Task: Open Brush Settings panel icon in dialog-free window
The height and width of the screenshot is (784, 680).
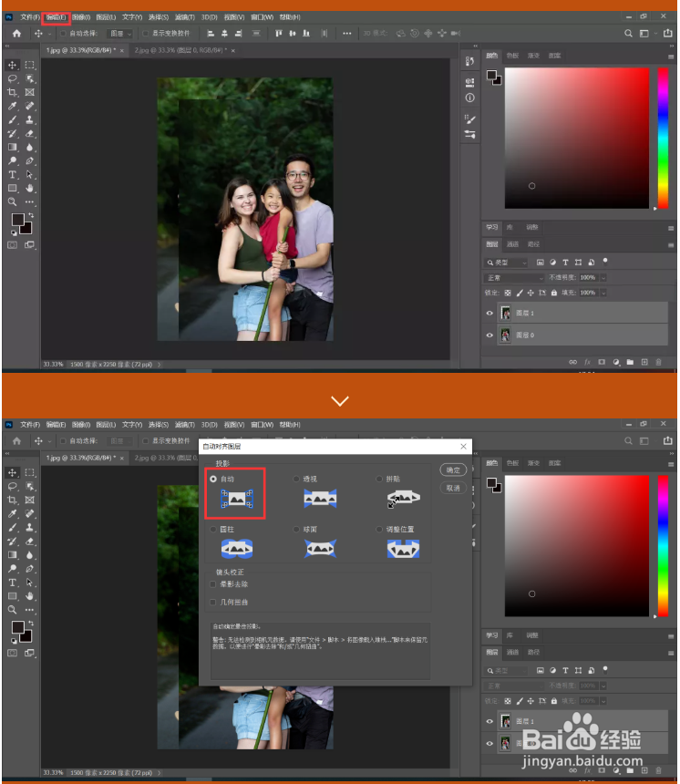Action: click(470, 119)
